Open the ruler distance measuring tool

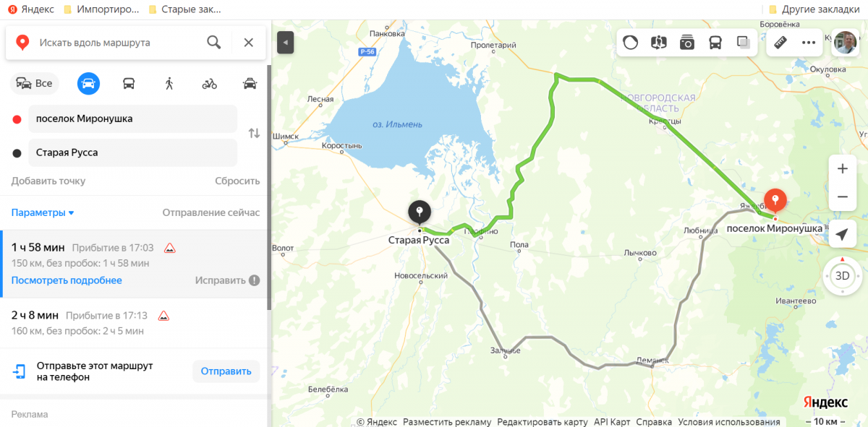pyautogui.click(x=780, y=43)
